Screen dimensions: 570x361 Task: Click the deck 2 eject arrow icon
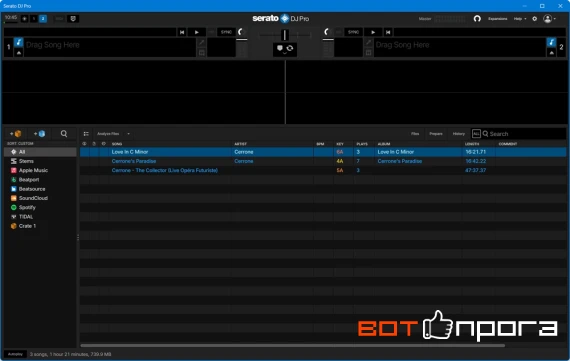(551, 53)
